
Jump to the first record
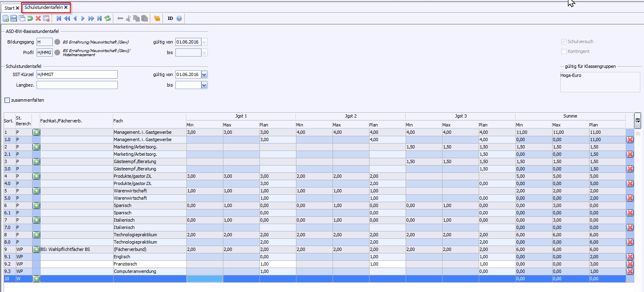[59, 18]
